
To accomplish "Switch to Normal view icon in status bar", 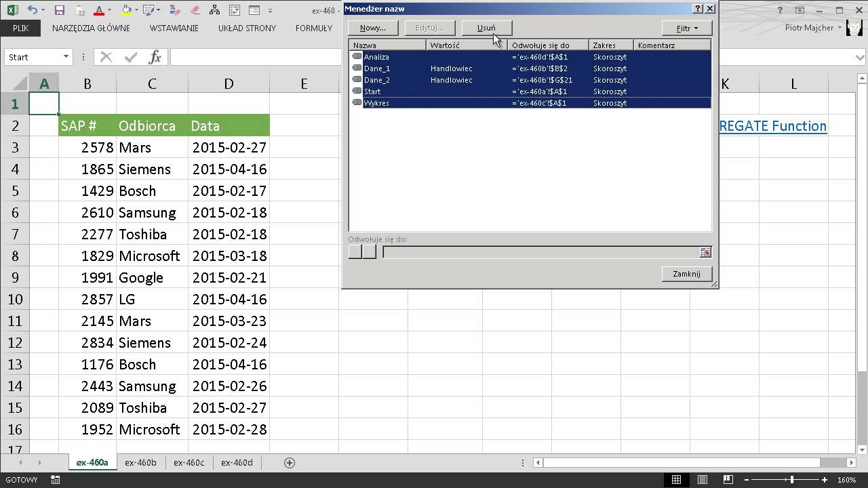I will [676, 480].
